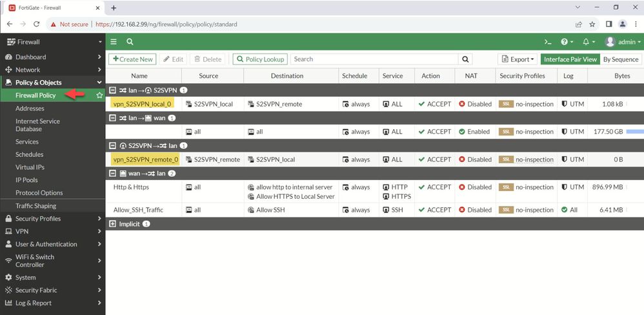Open the Policy Lookup tool
This screenshot has width=644, height=315.
pos(261,59)
